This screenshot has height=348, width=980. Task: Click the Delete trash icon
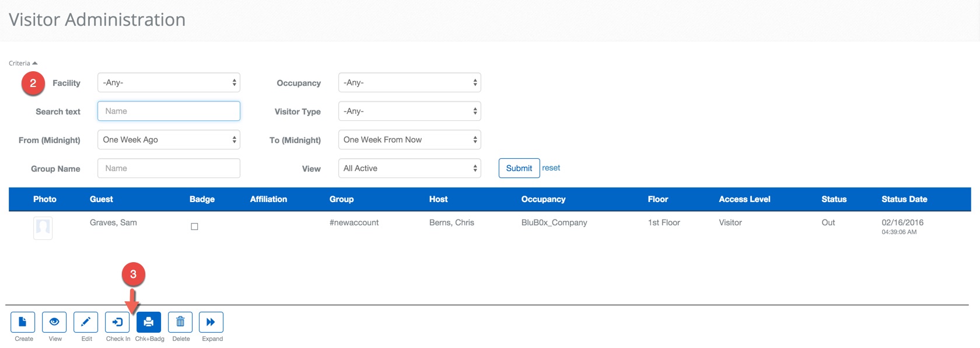(180, 322)
